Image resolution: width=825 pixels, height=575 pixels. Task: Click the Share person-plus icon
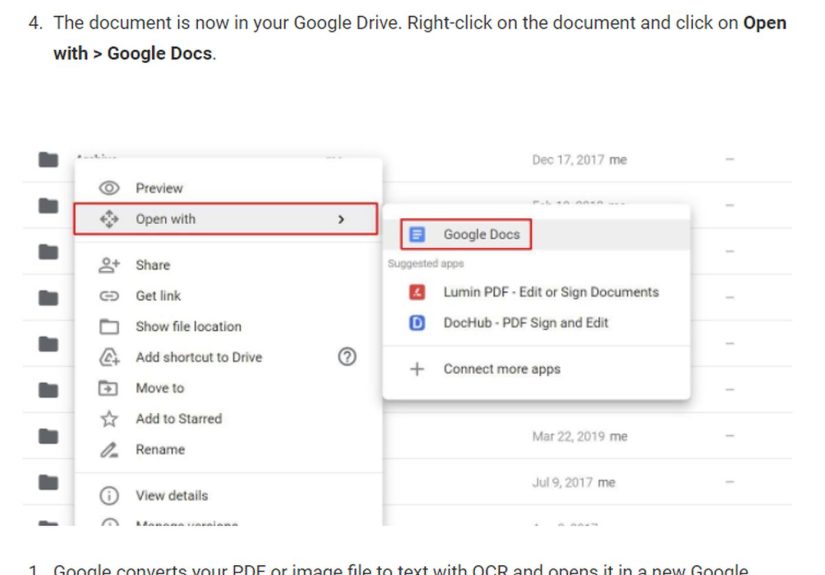pyautogui.click(x=109, y=265)
